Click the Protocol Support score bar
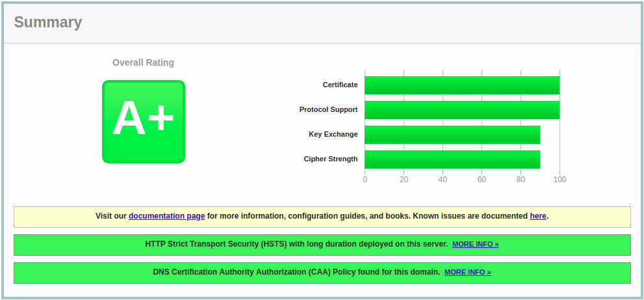644x300 pixels. 462,110
